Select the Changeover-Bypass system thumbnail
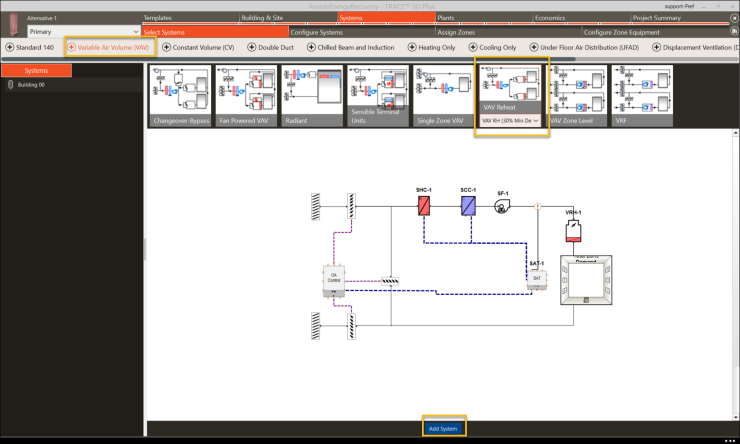740x444 pixels. point(180,96)
